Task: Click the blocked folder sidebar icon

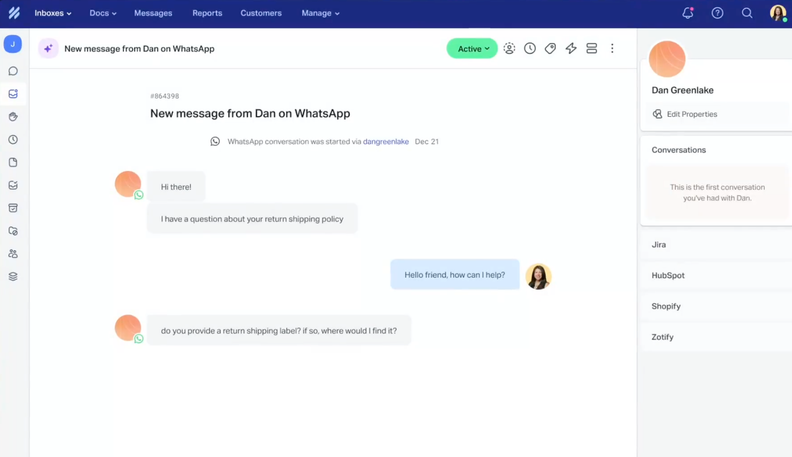Action: [x=13, y=231]
